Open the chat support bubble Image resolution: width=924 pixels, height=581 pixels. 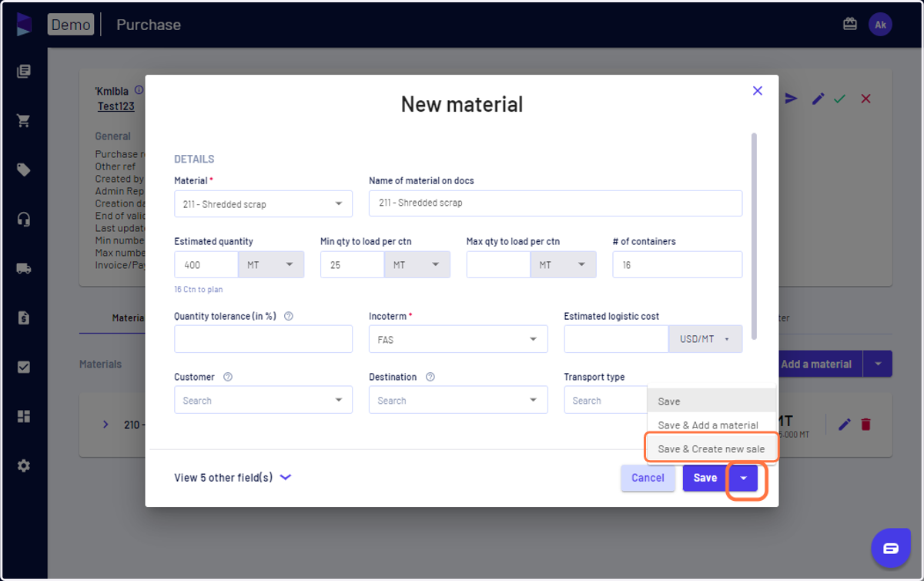[x=891, y=549]
